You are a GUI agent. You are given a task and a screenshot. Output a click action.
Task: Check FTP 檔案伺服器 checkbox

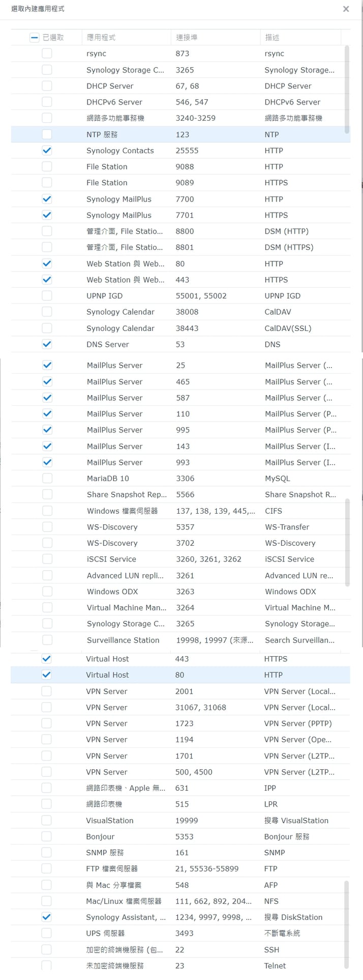click(46, 869)
